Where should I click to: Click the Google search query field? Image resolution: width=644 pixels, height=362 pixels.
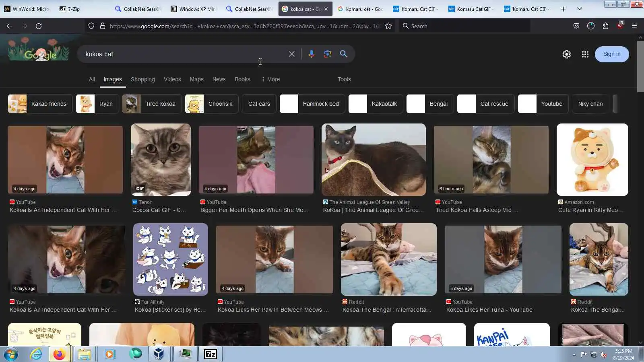[183, 54]
